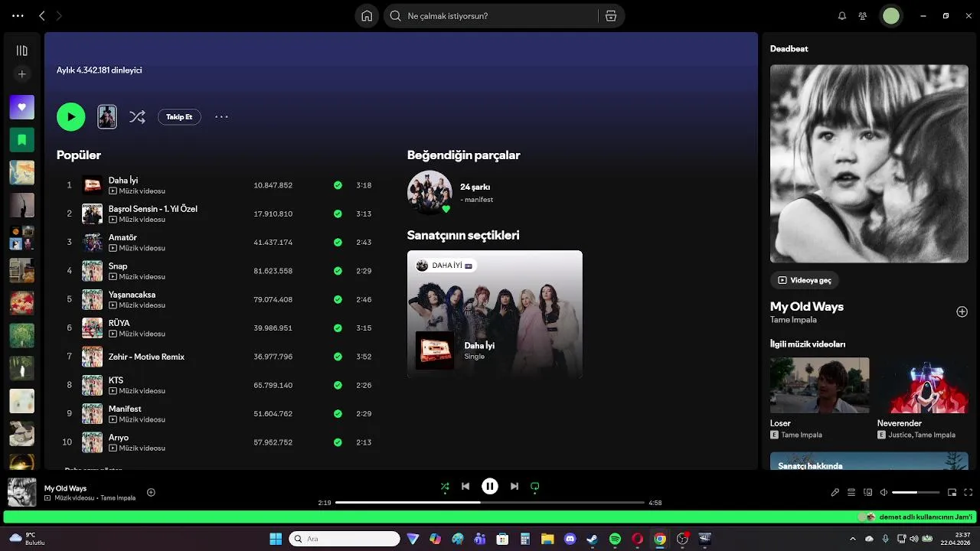This screenshot has width=980, height=551.
Task: Open the green bookmark Your Episodes item
Action: pyautogui.click(x=22, y=140)
